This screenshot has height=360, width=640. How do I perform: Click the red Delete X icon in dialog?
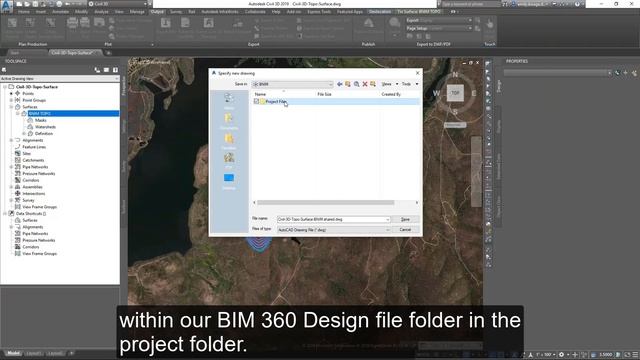pyautogui.click(x=365, y=84)
